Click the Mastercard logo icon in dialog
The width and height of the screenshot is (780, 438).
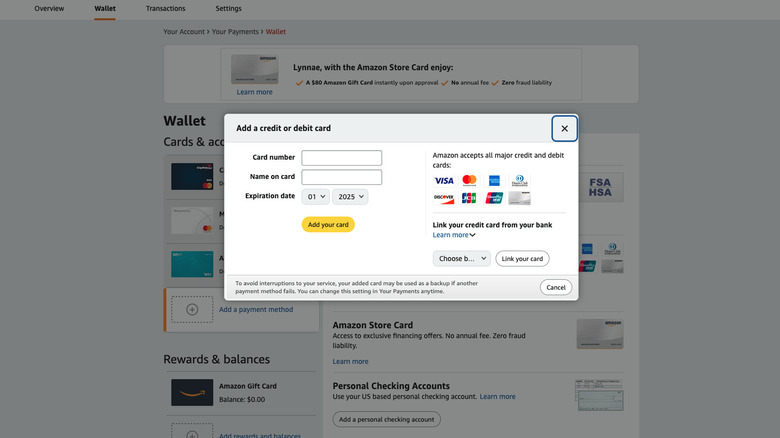(469, 181)
